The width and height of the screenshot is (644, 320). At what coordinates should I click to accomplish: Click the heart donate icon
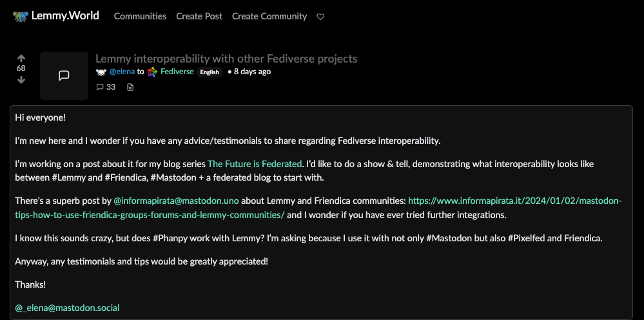(320, 17)
